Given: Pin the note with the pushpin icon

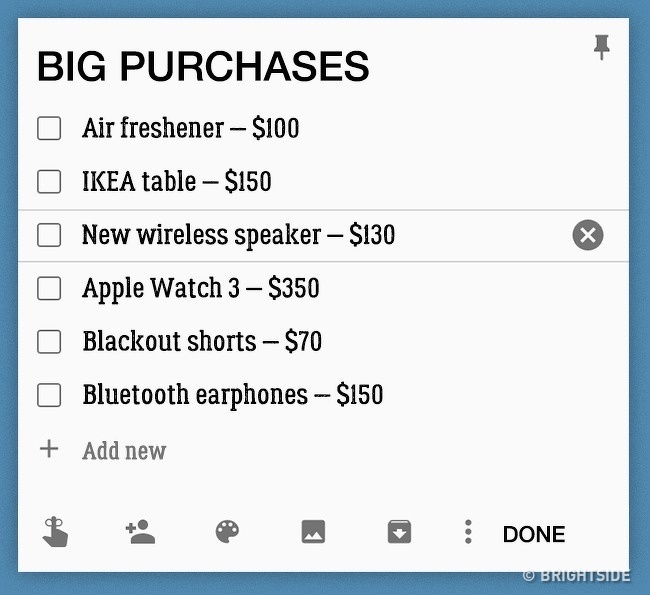Looking at the screenshot, I should (x=601, y=47).
